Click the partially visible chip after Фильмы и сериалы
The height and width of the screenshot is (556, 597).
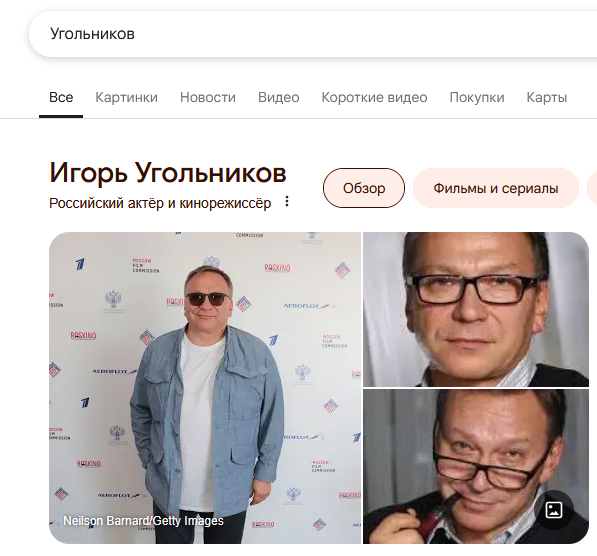[592, 188]
